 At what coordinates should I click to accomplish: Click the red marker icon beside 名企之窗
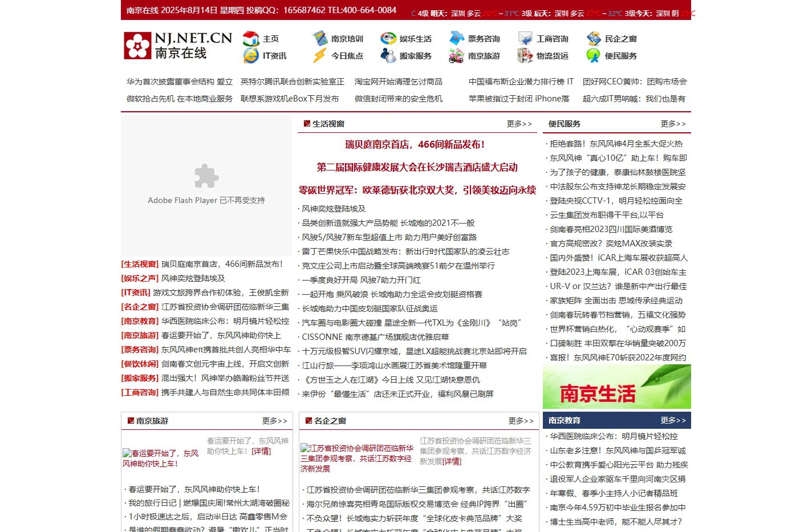tap(308, 421)
